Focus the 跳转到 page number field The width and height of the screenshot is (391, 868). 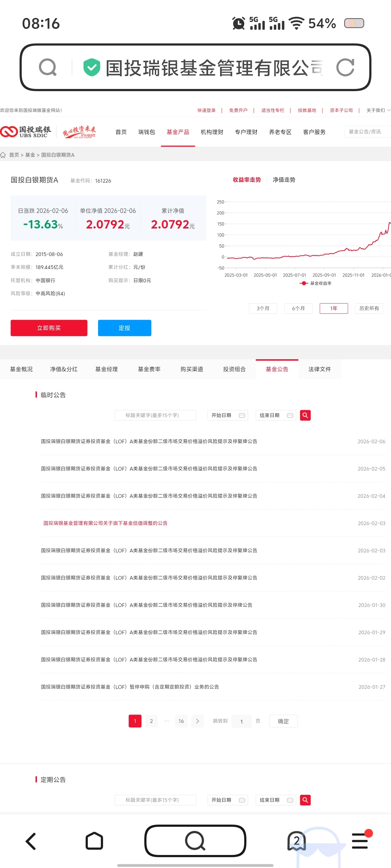coord(241,721)
